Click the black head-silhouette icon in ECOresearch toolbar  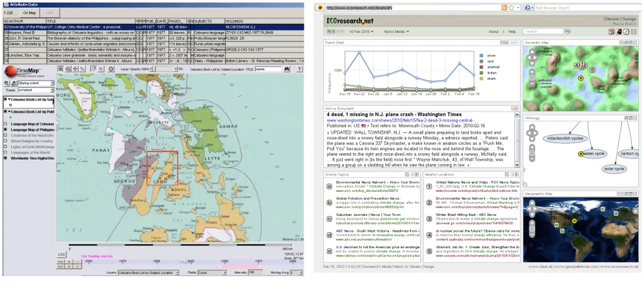tap(619, 32)
